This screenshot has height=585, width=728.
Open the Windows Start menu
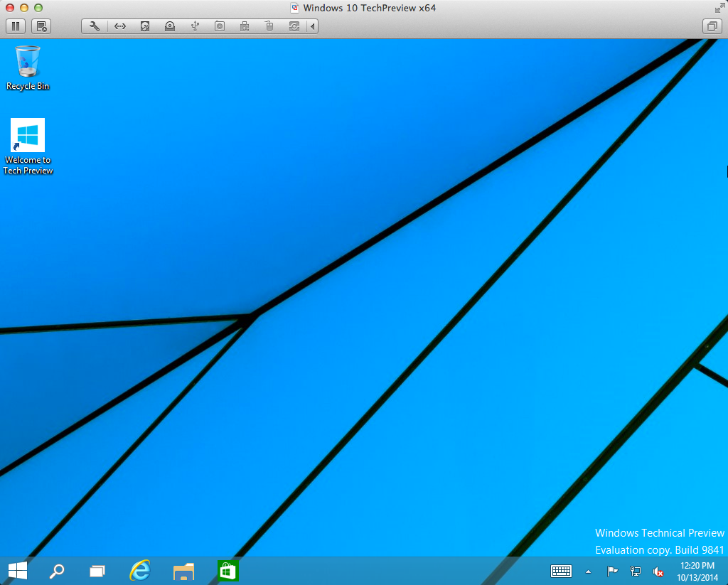click(x=18, y=571)
